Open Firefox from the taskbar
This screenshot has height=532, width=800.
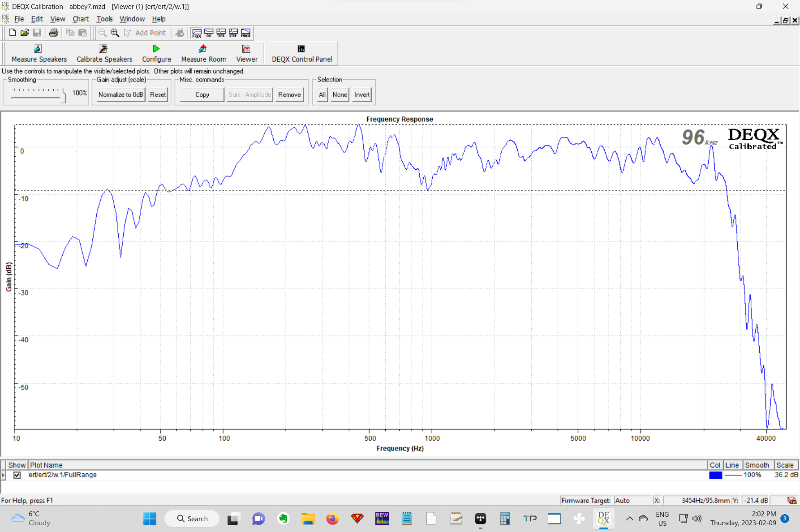332,519
